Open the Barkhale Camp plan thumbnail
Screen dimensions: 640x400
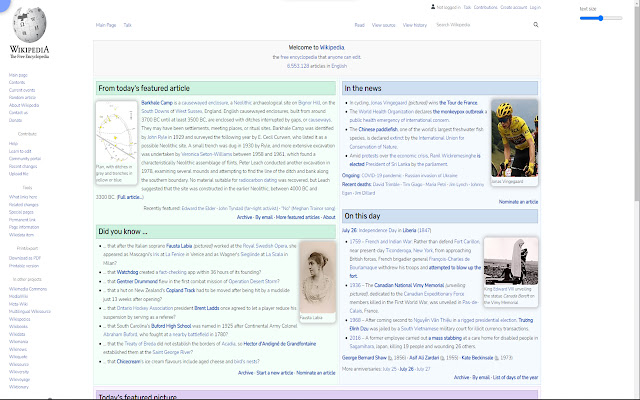point(116,133)
